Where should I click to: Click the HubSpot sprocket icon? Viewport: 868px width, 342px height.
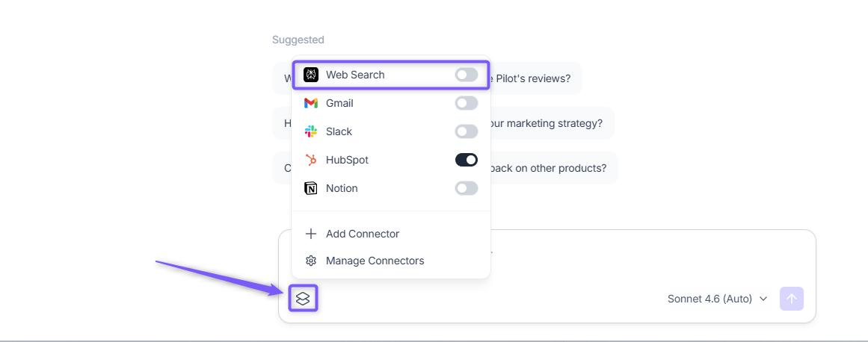click(x=311, y=161)
